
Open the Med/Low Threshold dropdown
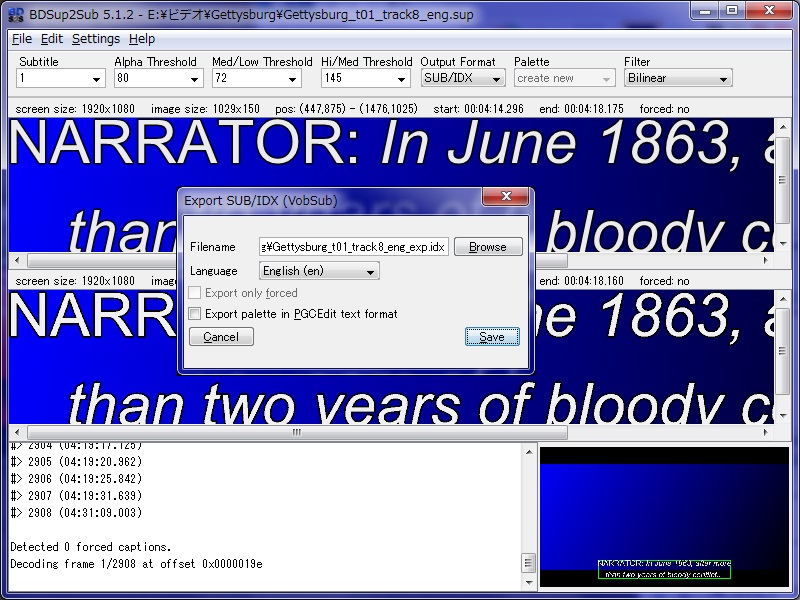coord(261,78)
